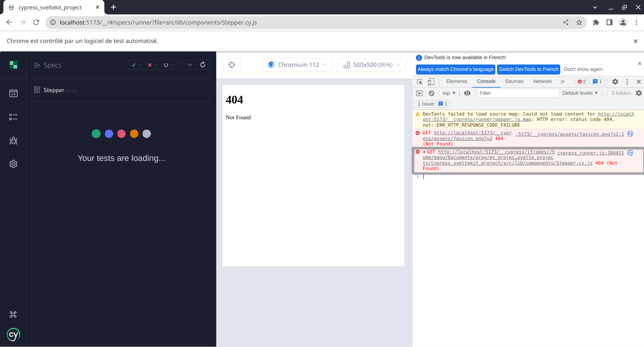Toggle the live expression eye icon
Viewport: 644px width, 347px height.
click(x=467, y=93)
